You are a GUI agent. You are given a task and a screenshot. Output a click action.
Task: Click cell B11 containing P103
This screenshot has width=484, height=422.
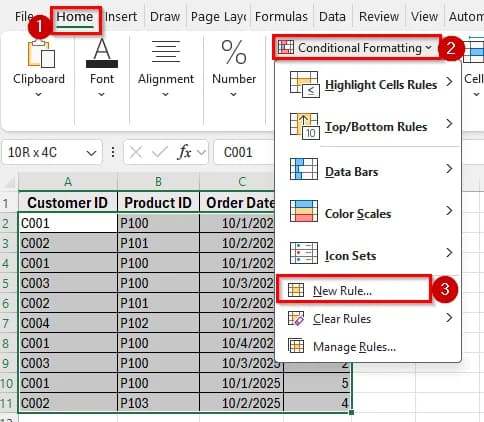[x=158, y=403]
